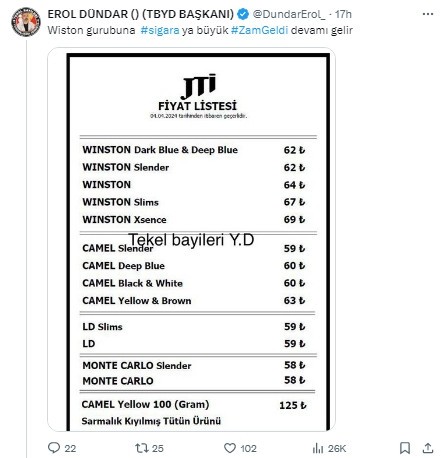Click the reply count 22

70,448
